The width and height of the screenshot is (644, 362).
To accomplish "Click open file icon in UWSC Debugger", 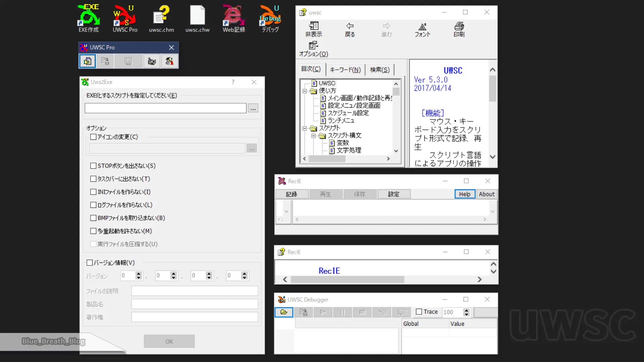I will (x=284, y=312).
